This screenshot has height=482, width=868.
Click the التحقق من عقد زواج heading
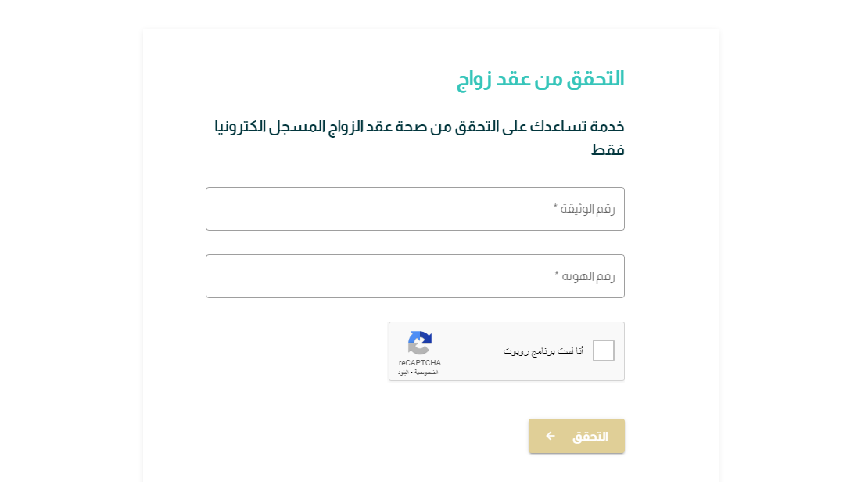[540, 79]
